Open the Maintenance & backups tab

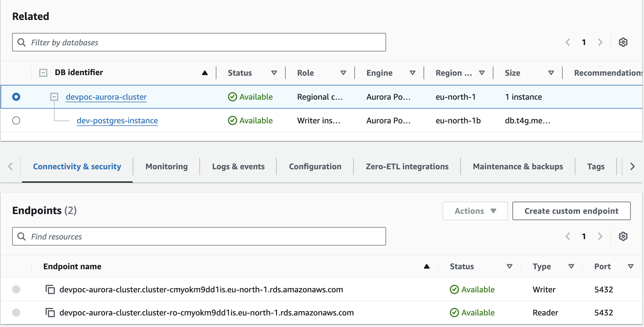tap(518, 167)
